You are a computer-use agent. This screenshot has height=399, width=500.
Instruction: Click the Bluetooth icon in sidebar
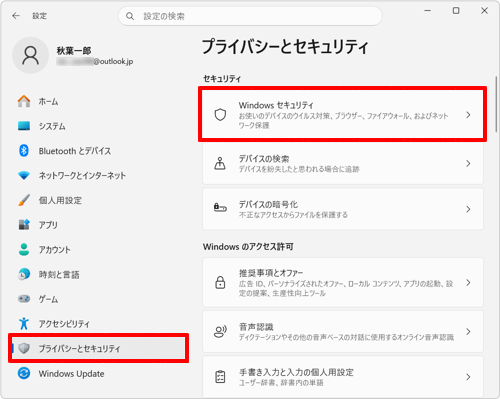(24, 151)
